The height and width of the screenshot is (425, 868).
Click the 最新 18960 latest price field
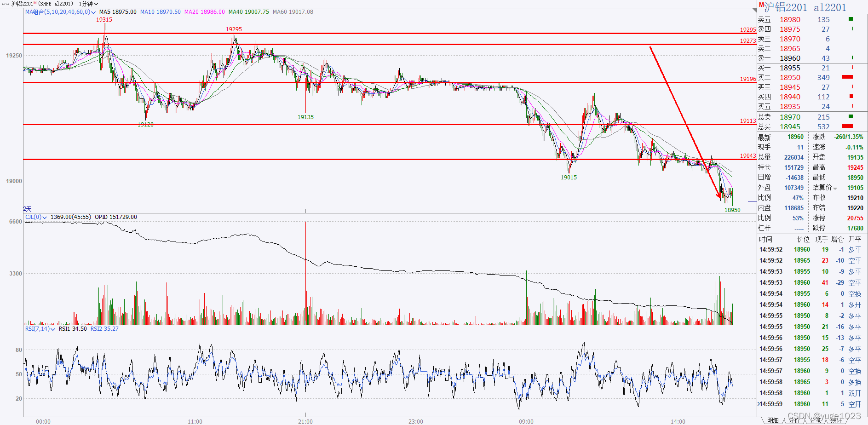(x=781, y=137)
